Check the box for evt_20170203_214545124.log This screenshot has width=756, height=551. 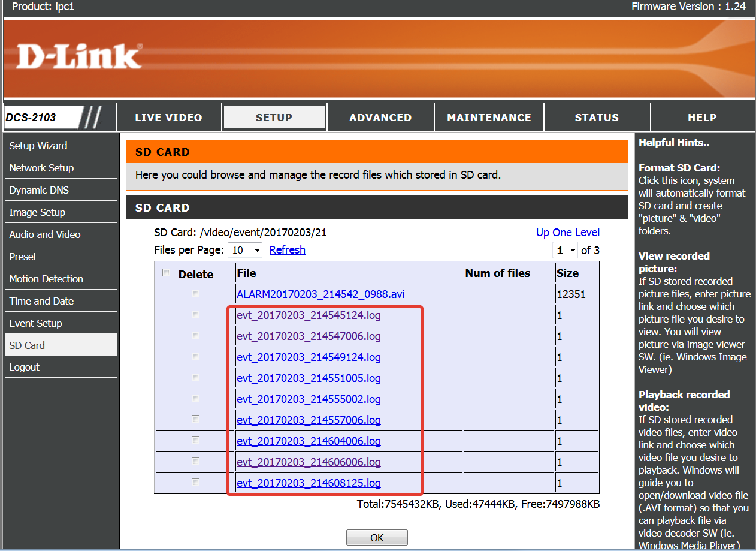(195, 315)
